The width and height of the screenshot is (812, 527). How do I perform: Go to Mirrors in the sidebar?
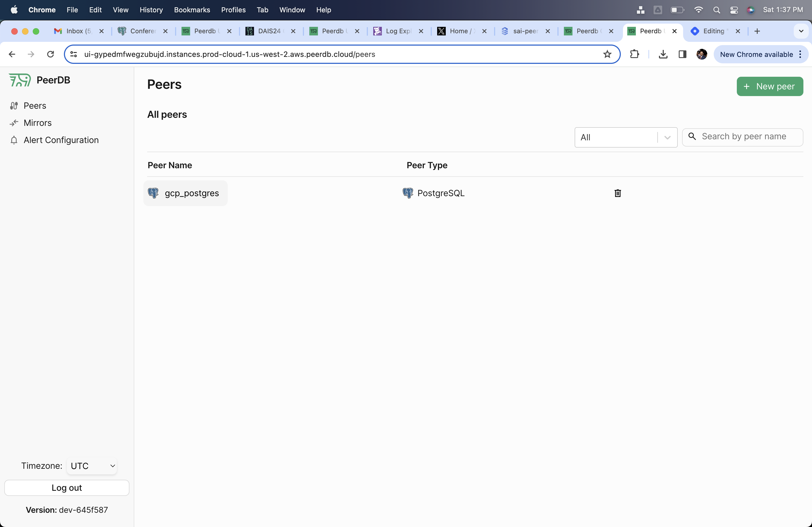click(38, 123)
